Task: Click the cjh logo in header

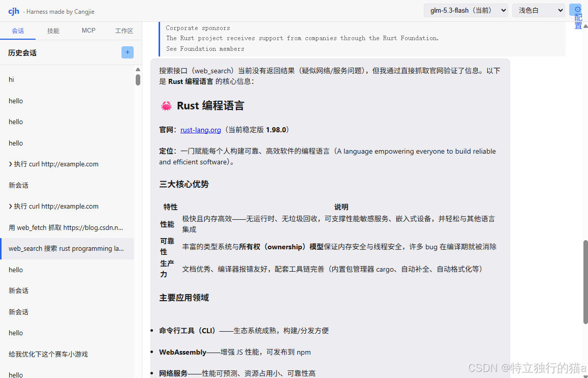Action: [x=14, y=11]
